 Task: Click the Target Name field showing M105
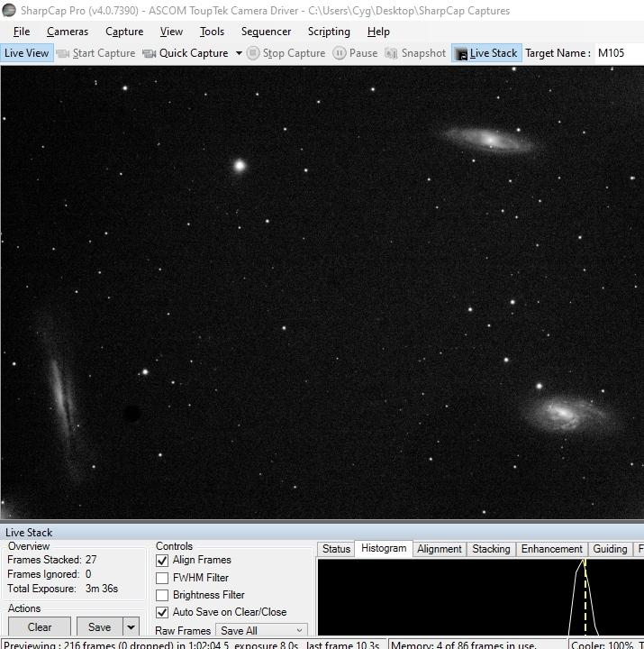pyautogui.click(x=619, y=53)
